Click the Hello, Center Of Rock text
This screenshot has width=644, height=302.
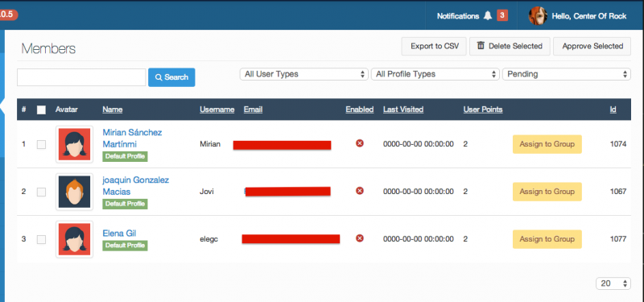click(589, 16)
